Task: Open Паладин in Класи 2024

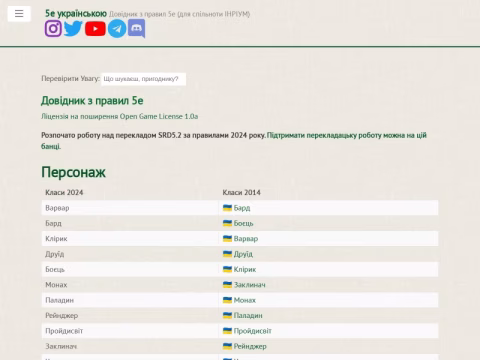Action: pyautogui.click(x=60, y=300)
